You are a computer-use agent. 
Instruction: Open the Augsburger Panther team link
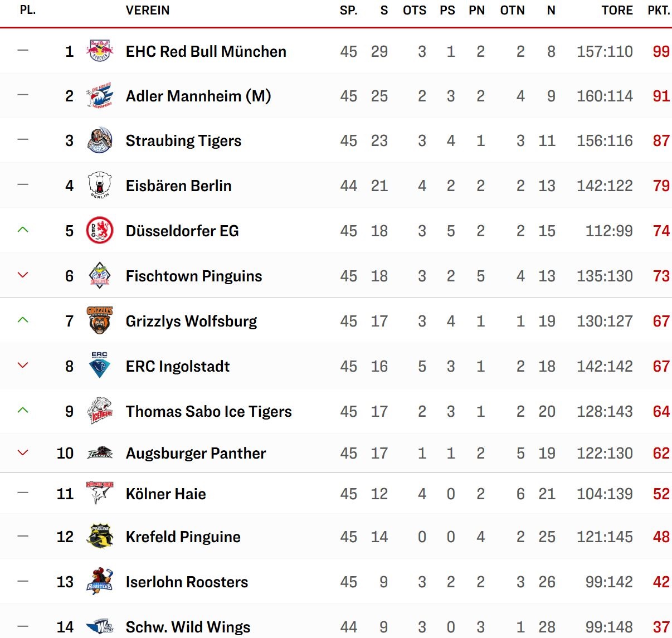point(196,453)
